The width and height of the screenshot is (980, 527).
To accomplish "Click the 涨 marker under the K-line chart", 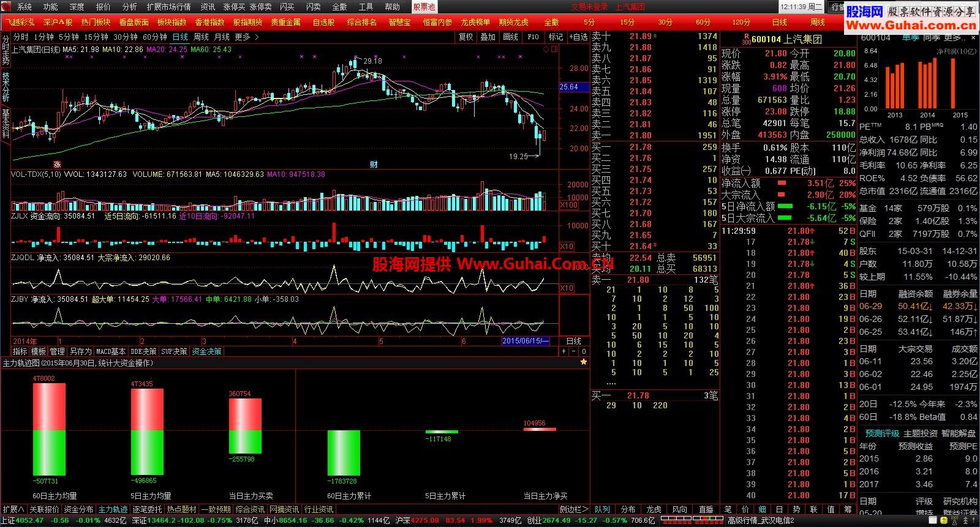I will 57,164.
